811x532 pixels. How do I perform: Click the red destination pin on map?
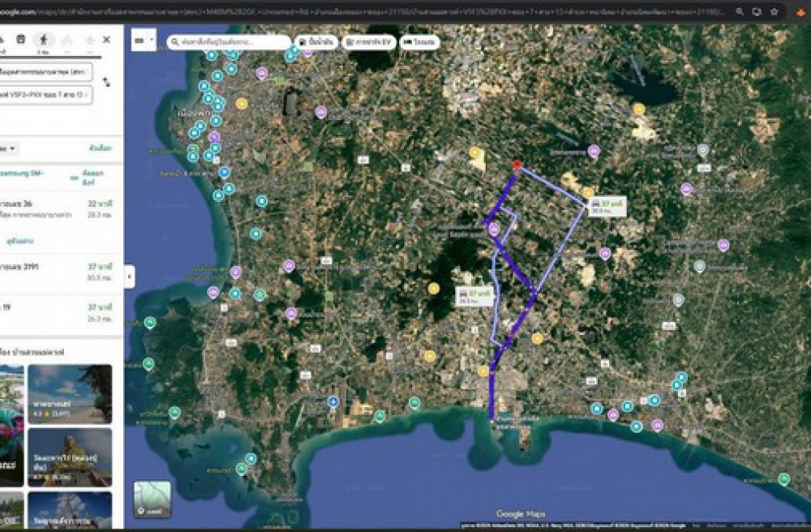click(517, 165)
